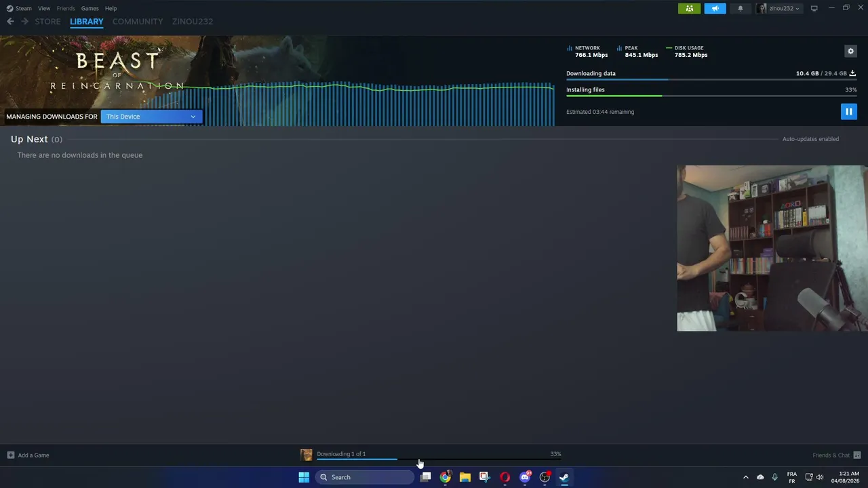Click the MANAGING DOWNLOADS FOR label
The height and width of the screenshot is (488, 868).
52,117
